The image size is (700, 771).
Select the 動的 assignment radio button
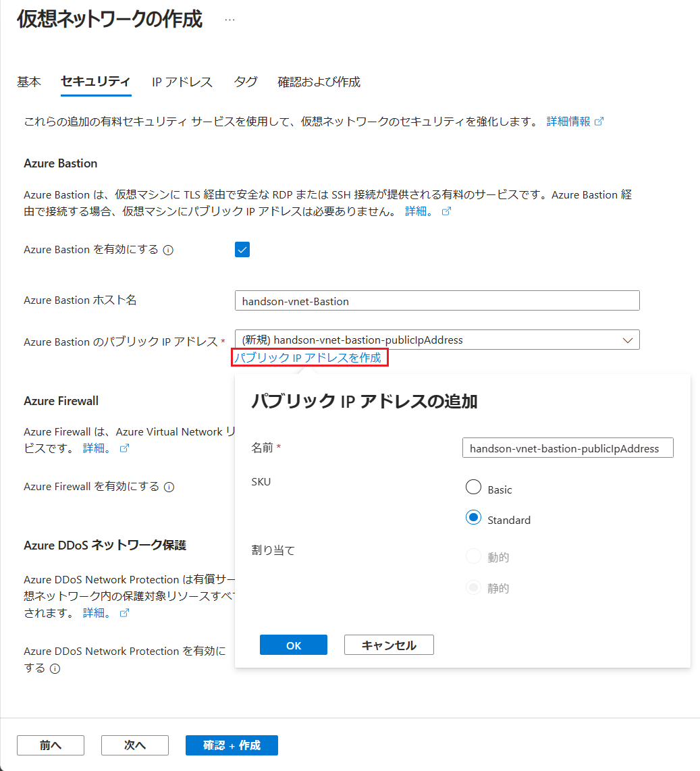pos(473,556)
